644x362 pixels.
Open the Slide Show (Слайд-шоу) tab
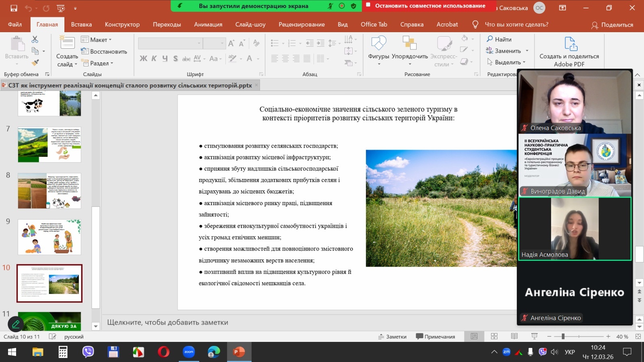point(250,25)
